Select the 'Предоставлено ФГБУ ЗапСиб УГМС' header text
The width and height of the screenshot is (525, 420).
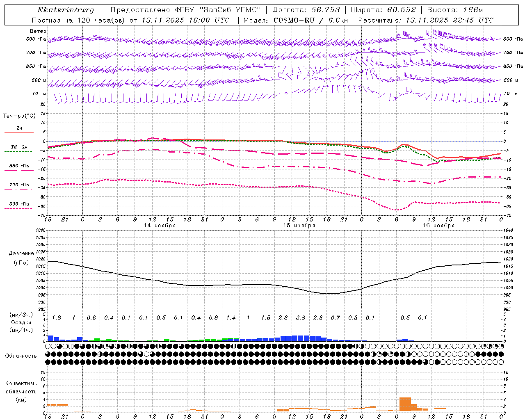coord(186,10)
